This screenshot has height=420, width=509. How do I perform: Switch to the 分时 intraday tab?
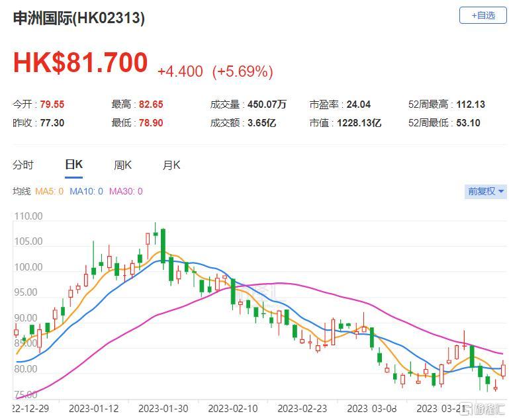[23, 165]
